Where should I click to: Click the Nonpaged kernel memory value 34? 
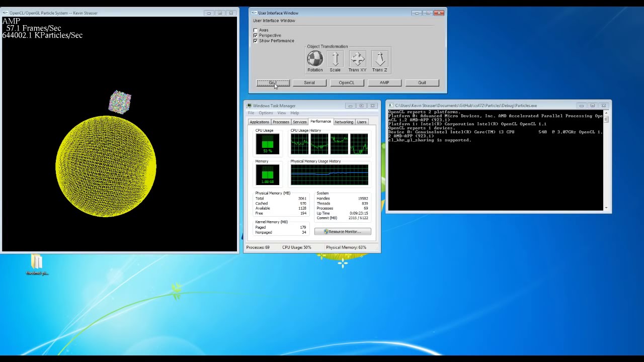[x=304, y=232]
